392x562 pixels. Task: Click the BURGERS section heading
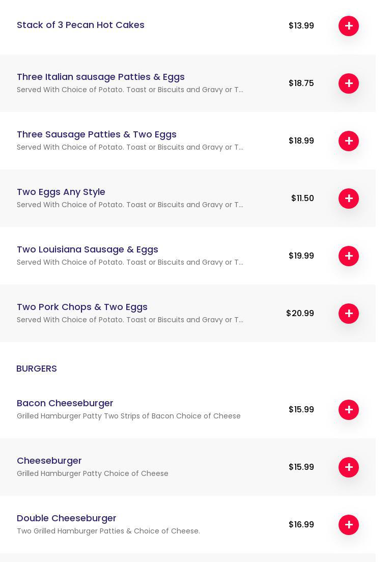click(37, 369)
